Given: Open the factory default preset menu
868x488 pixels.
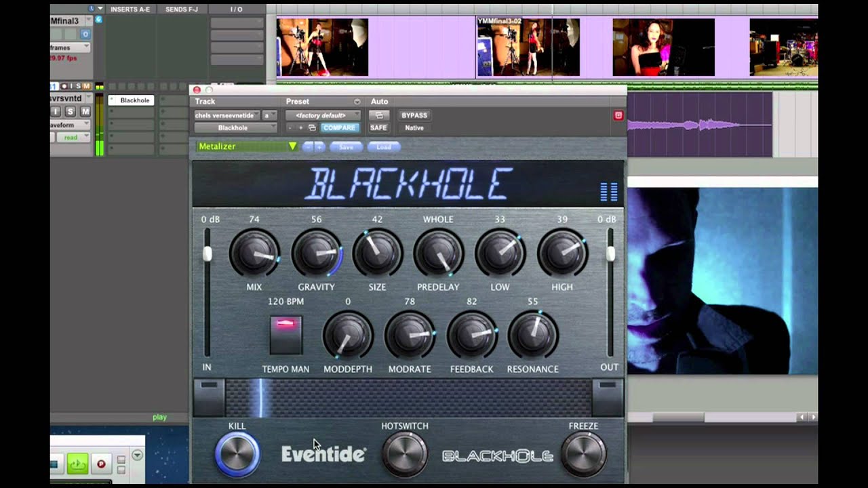Looking at the screenshot, I should 323,115.
